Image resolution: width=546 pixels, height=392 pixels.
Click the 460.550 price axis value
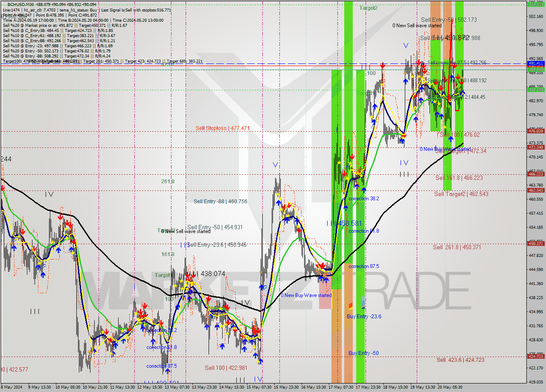[x=536, y=199]
